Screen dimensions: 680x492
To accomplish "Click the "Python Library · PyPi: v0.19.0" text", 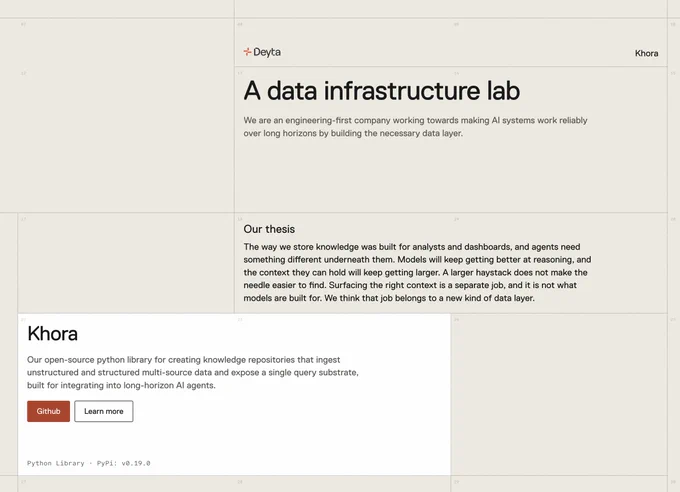I will (x=88, y=463).
